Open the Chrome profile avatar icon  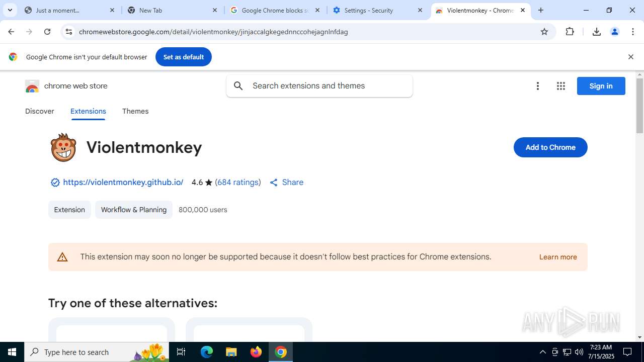614,32
